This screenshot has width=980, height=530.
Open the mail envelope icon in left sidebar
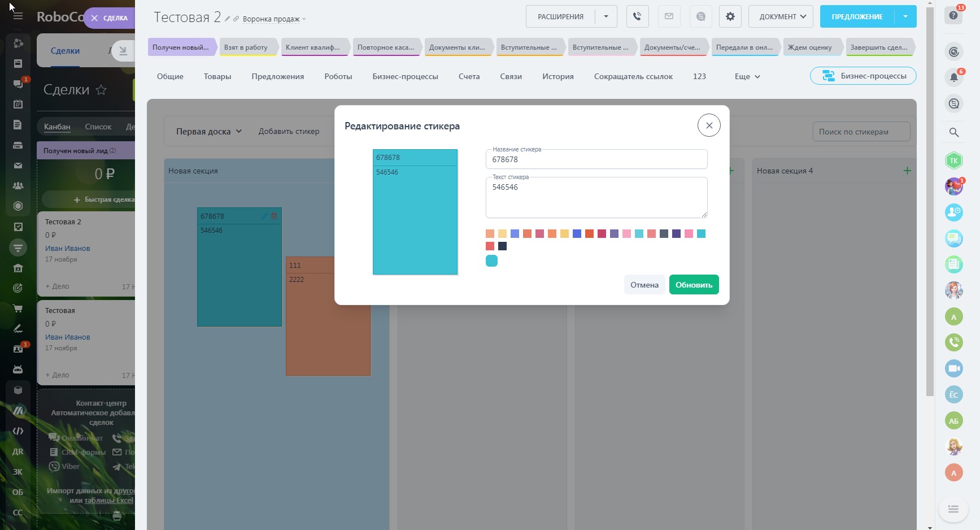18,166
